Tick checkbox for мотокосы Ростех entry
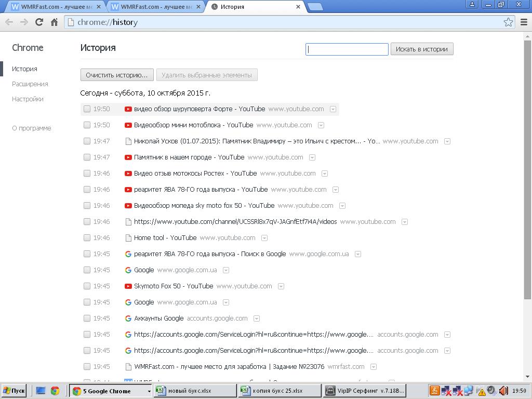The height and width of the screenshot is (399, 532). tap(87, 174)
